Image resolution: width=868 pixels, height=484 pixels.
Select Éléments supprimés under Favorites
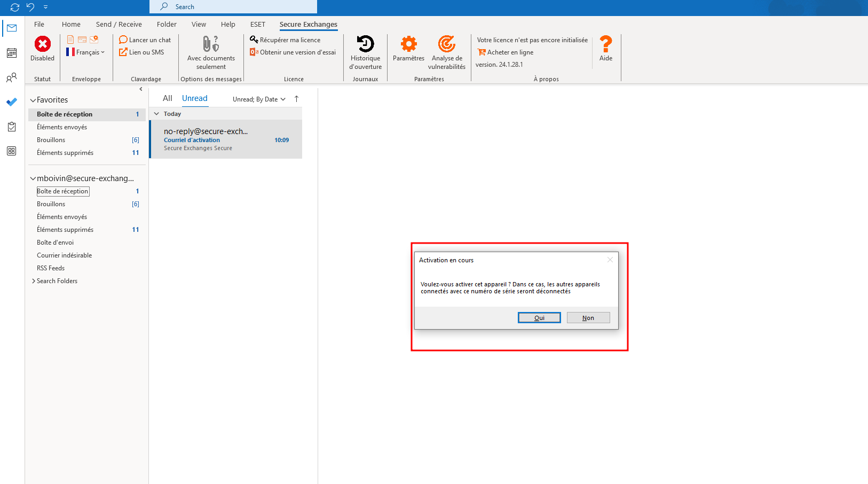(x=87, y=153)
